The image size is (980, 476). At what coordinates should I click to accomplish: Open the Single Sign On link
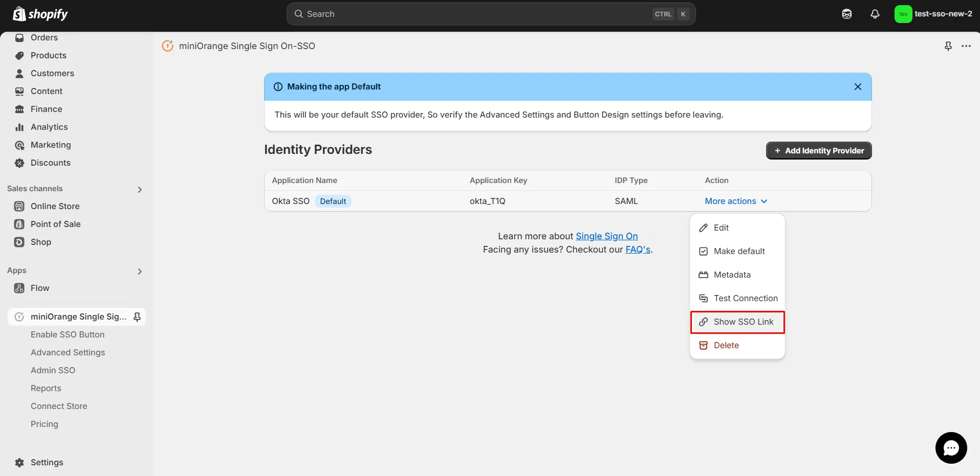point(606,236)
